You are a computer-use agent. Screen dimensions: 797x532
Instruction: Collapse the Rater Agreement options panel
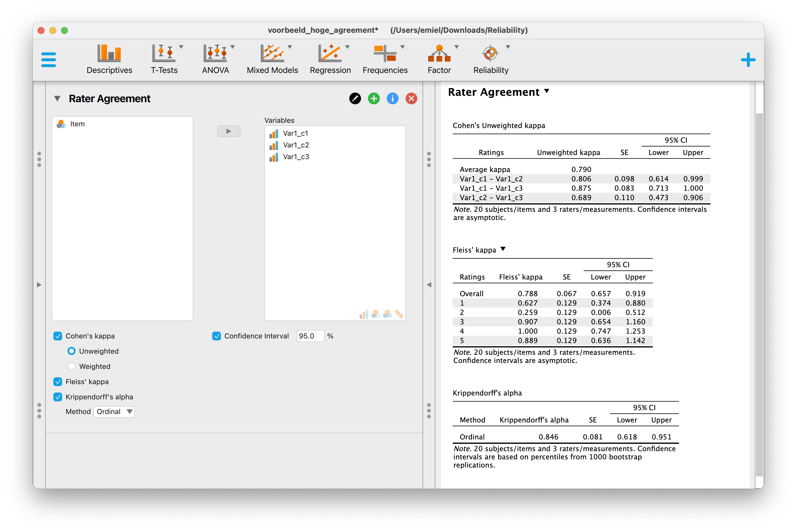57,98
